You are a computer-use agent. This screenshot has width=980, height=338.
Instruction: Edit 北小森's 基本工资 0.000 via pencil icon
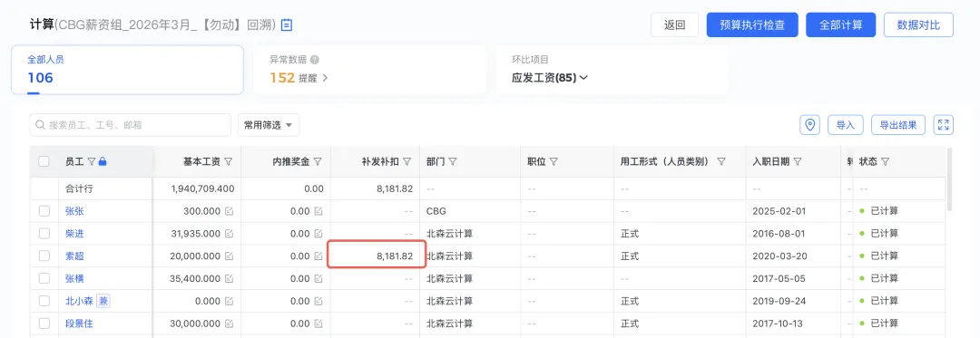click(x=229, y=301)
